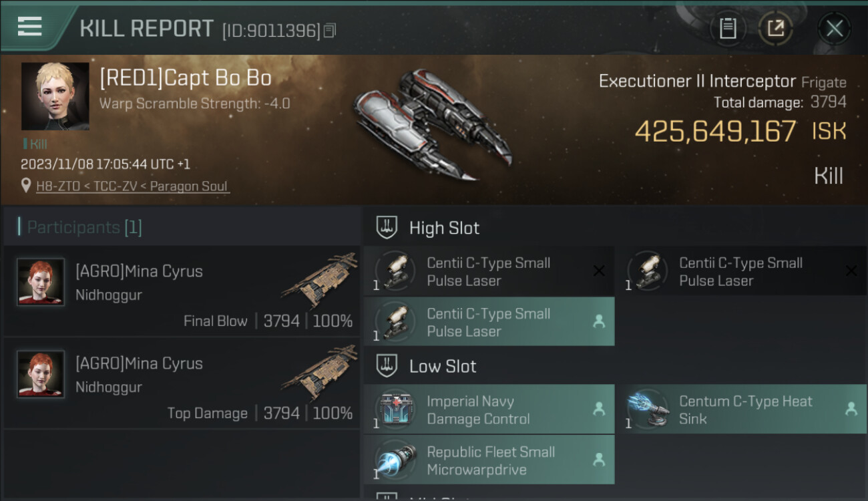Viewport: 868px width, 501px height.
Task: View Capt Bo Bo's character portrait
Action: coord(55,96)
